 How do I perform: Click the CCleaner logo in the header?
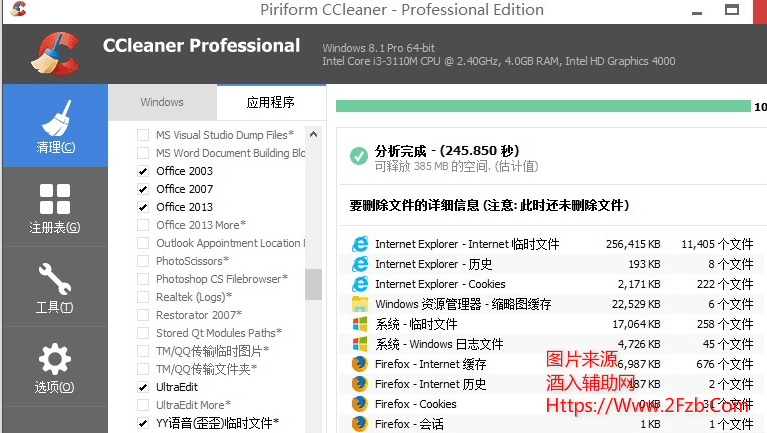click(55, 54)
